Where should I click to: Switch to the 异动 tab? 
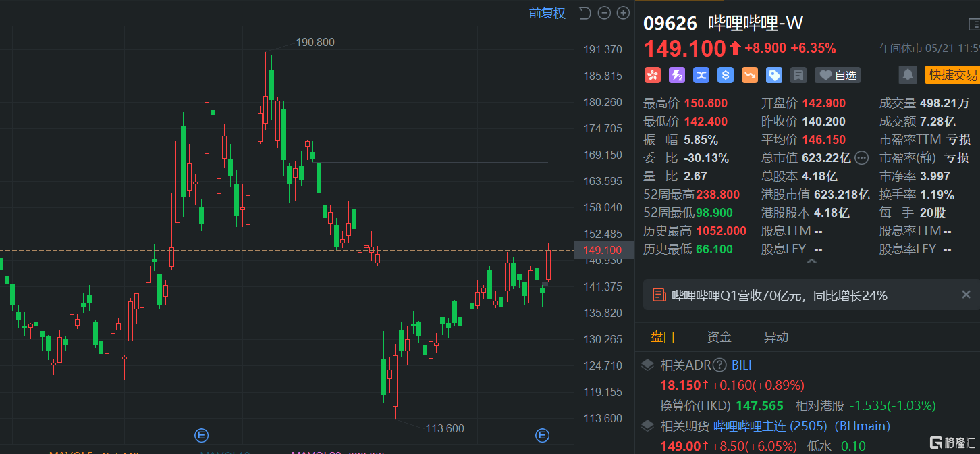click(x=776, y=336)
